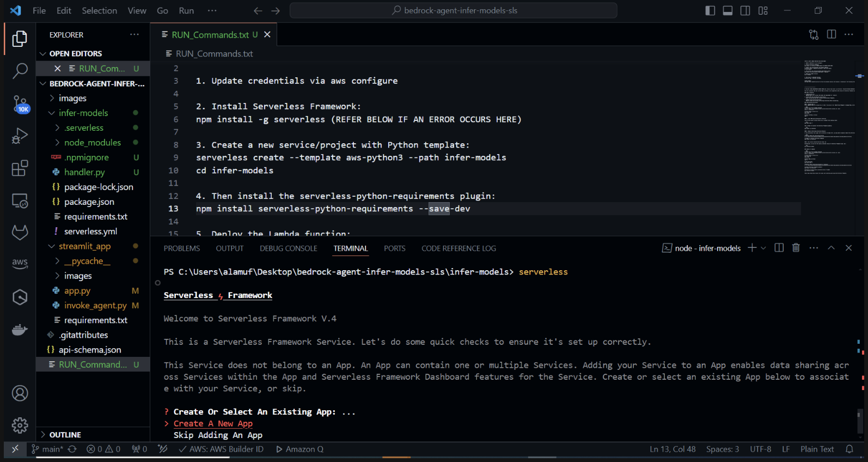Viewport: 868px width, 462px height.
Task: Open the Go menu
Action: tap(162, 10)
